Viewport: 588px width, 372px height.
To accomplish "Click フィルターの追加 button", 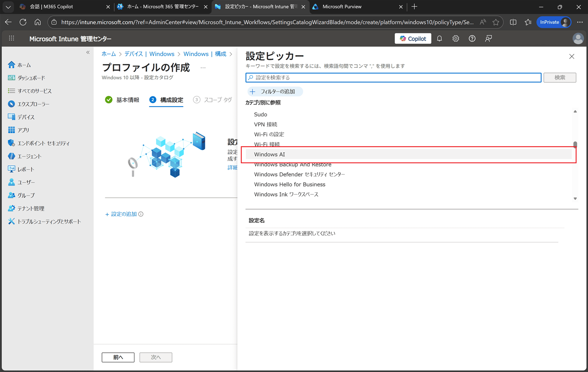I will [x=275, y=92].
